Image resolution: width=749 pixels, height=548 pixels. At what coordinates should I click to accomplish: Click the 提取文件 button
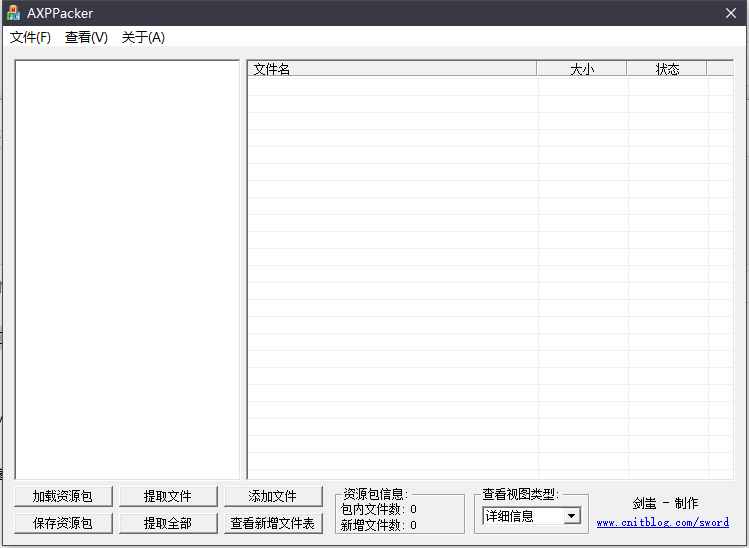pos(167,496)
